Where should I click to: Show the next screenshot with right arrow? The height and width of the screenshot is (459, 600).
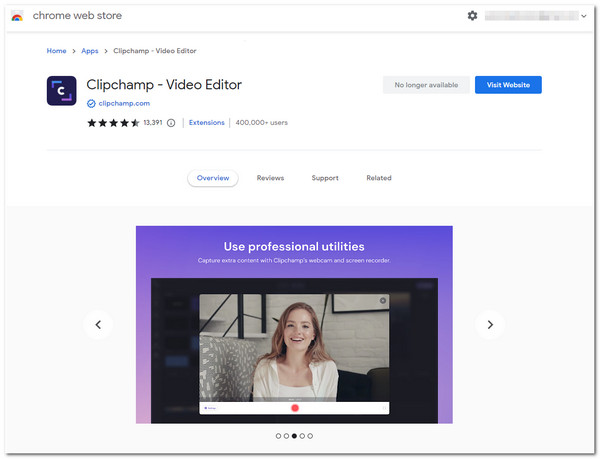pos(490,324)
